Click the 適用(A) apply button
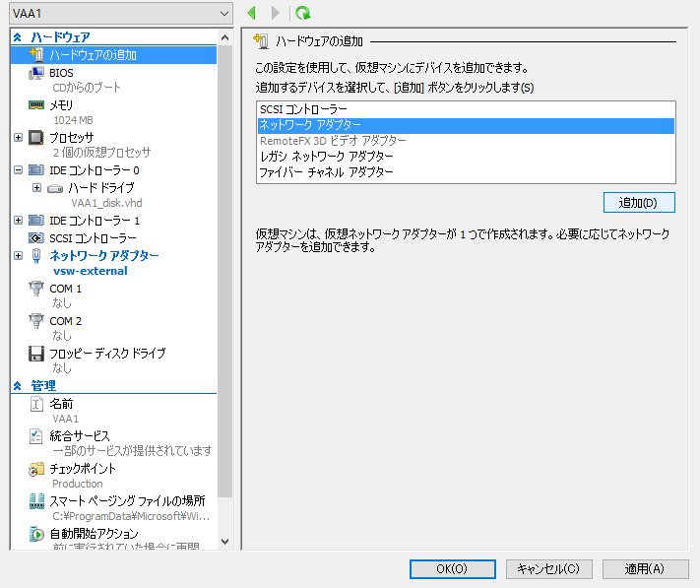The width and height of the screenshot is (700, 588). (645, 569)
